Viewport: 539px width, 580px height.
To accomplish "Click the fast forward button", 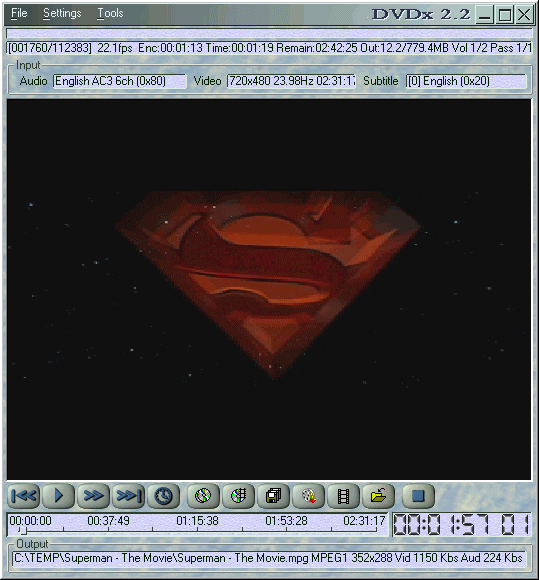I will (93, 496).
